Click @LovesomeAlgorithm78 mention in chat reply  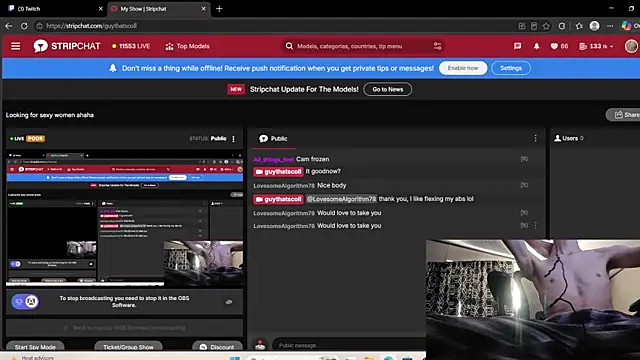(x=341, y=199)
